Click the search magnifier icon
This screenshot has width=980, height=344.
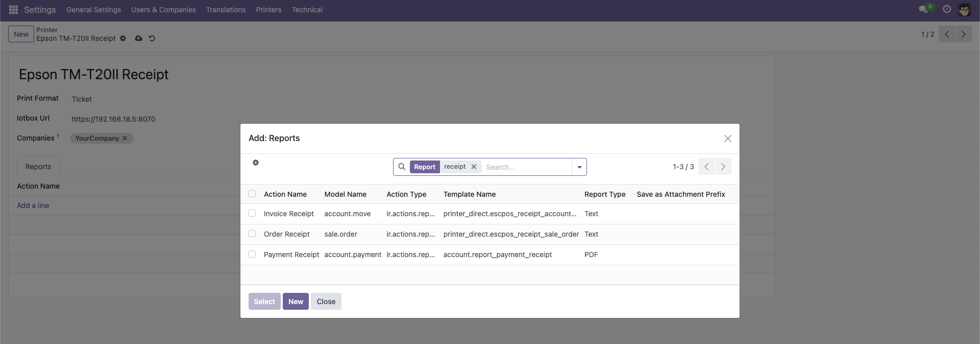point(402,167)
